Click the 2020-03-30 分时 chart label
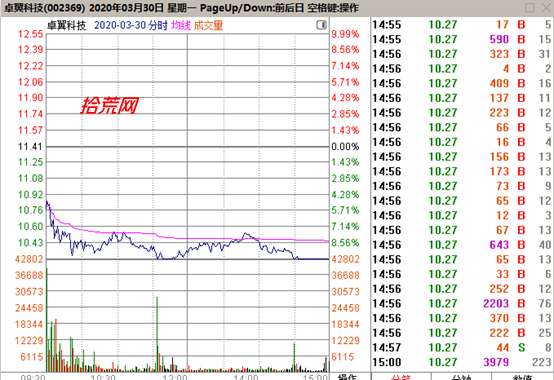This screenshot has height=380, width=554. [131, 25]
